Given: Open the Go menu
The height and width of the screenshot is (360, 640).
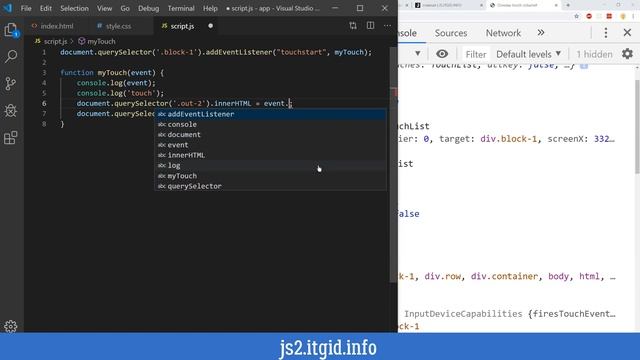Looking at the screenshot, I should pos(125,8).
